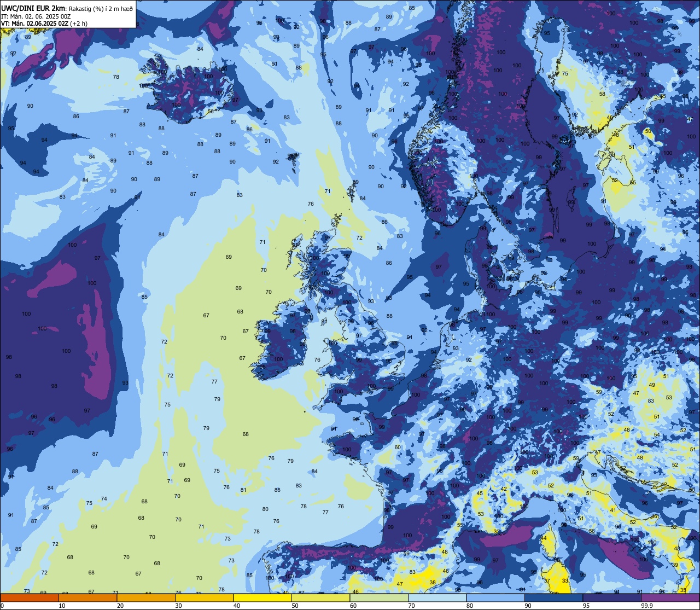Select the dark orange 0–10 legend swatch
700x610 pixels.
tap(30, 597)
